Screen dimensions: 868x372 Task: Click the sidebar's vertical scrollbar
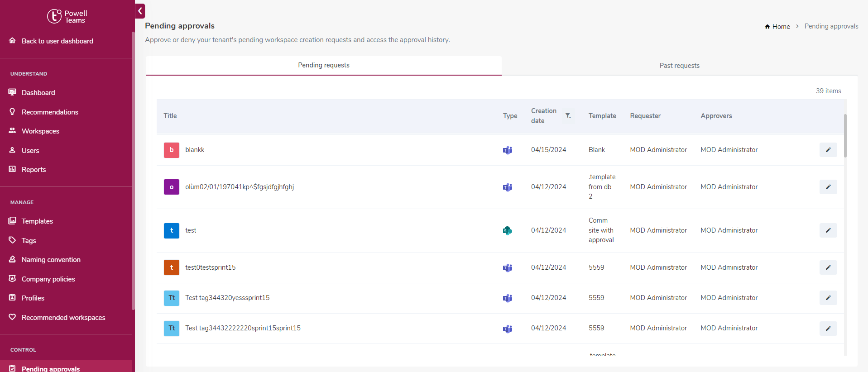coord(133,171)
